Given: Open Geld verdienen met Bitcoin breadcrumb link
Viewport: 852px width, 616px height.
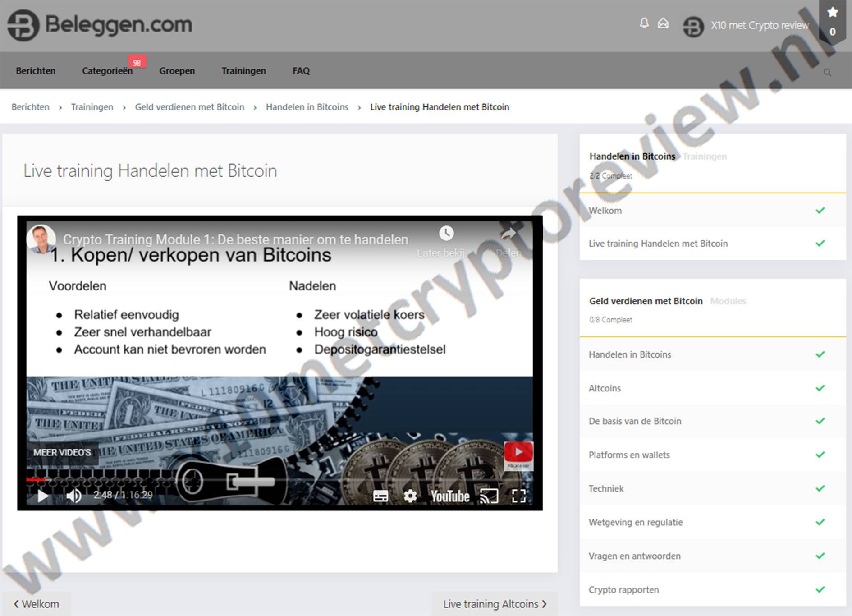Looking at the screenshot, I should coord(189,107).
